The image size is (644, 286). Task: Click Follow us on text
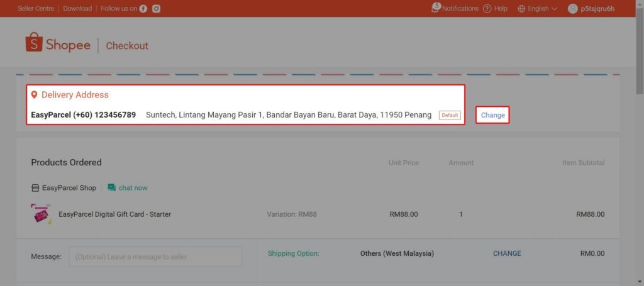(x=119, y=9)
